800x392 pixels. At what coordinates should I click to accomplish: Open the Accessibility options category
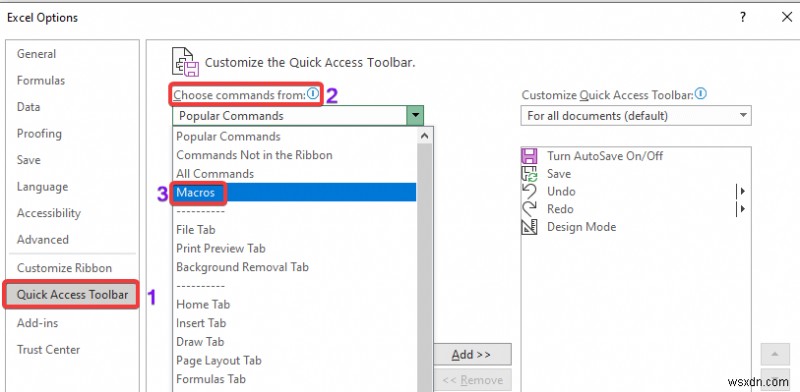point(48,213)
